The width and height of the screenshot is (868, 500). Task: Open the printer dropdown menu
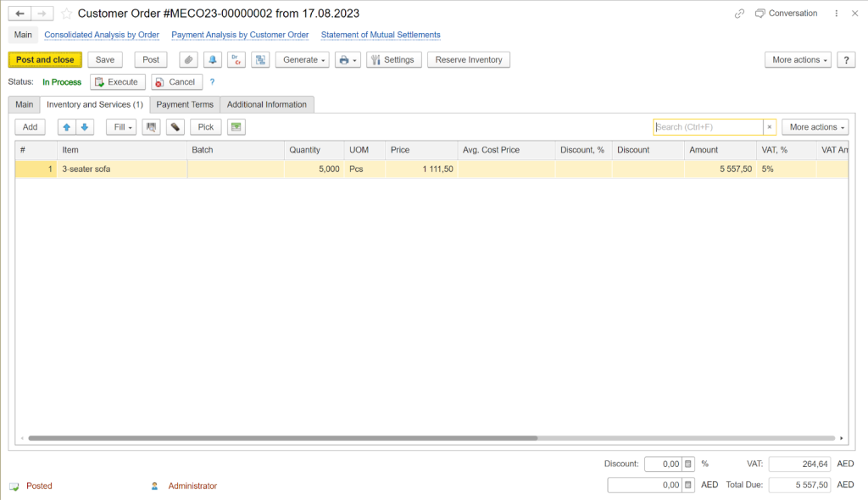348,60
